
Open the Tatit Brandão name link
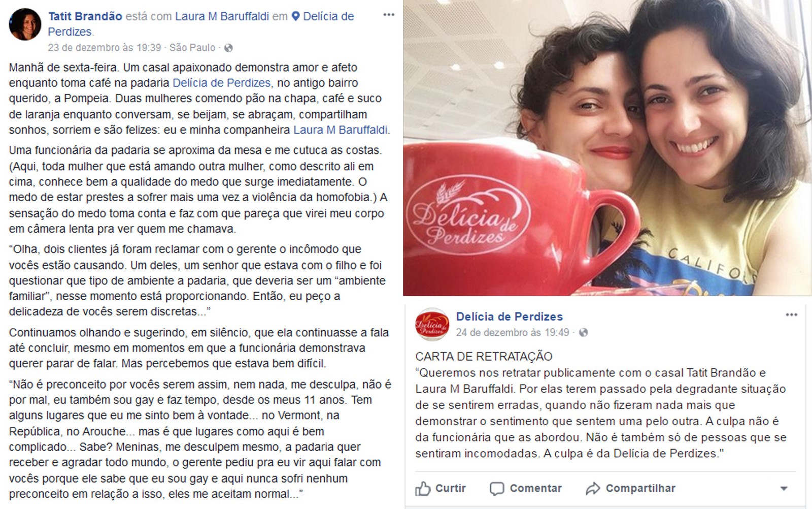(85, 16)
